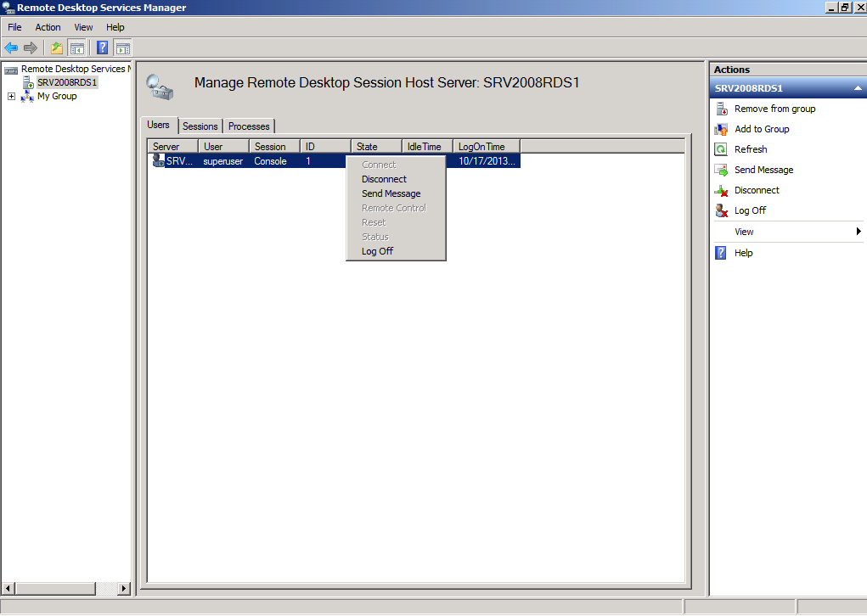Click the title bar application icon

[x=8, y=8]
